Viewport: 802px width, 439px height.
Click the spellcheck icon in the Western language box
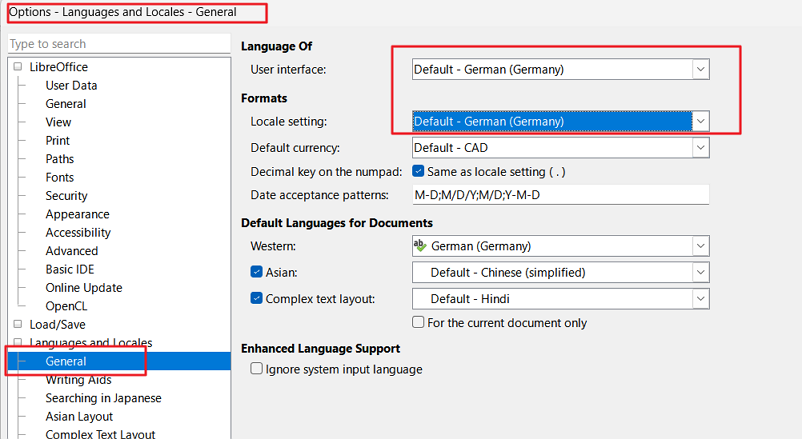point(420,246)
